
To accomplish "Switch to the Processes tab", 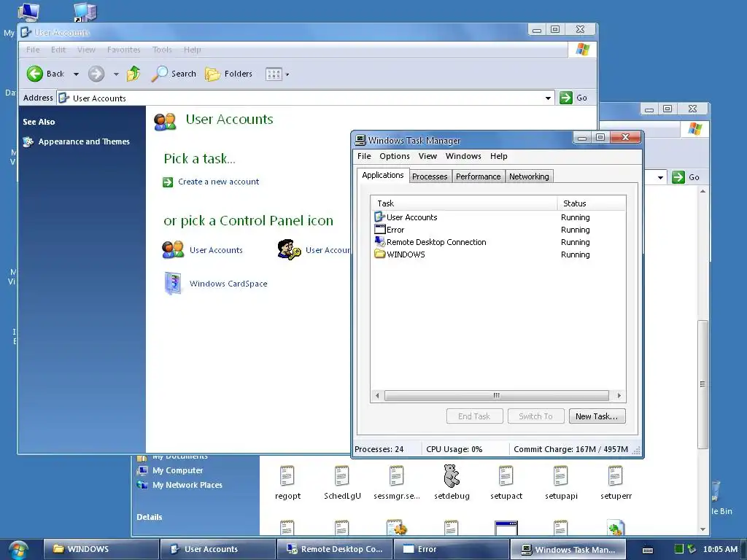I will coord(430,176).
